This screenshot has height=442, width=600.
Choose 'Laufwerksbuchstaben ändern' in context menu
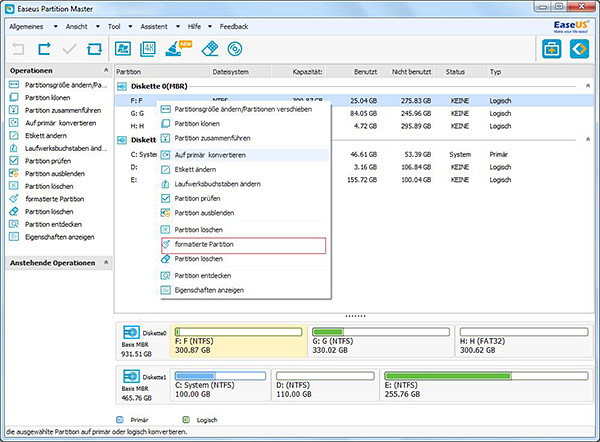coord(244,184)
